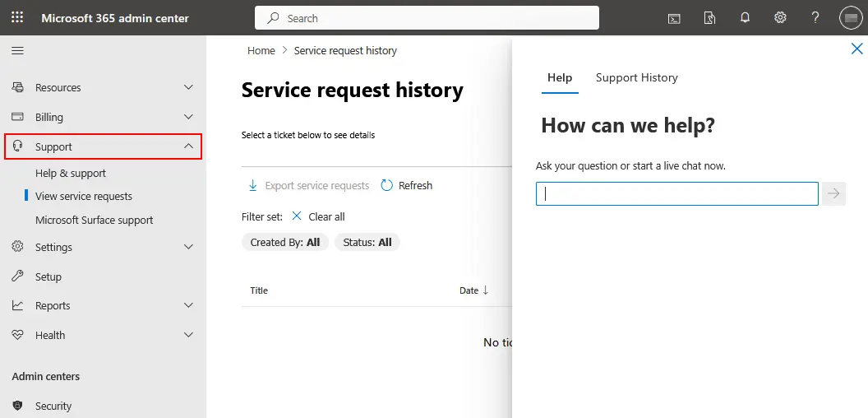The height and width of the screenshot is (418, 868).
Task: Click the Refresh circular arrow icon
Action: 387,185
